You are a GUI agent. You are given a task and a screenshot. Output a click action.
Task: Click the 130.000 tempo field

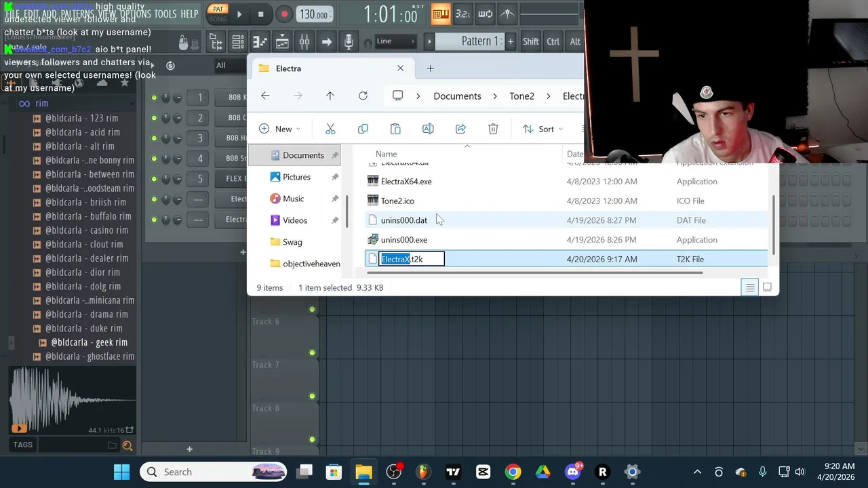[x=314, y=14]
